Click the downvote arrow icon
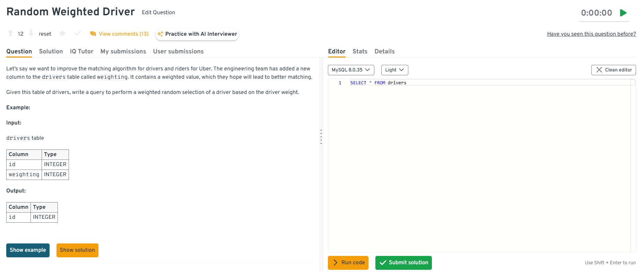 [x=31, y=33]
